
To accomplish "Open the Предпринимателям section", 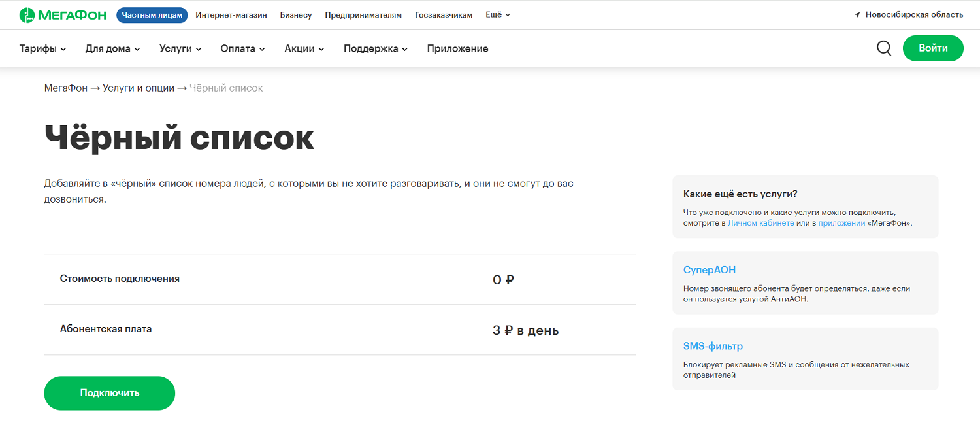I will click(x=363, y=15).
